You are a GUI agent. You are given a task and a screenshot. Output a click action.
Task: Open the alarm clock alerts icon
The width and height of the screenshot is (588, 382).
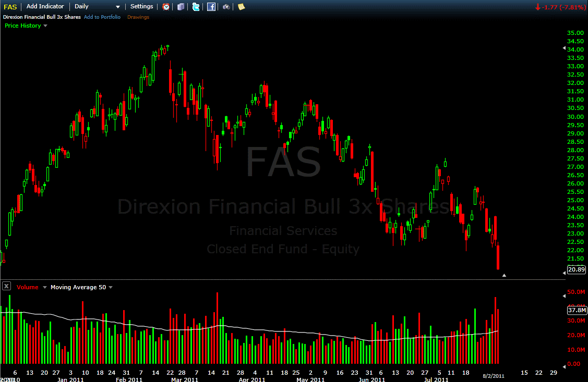[x=166, y=6]
